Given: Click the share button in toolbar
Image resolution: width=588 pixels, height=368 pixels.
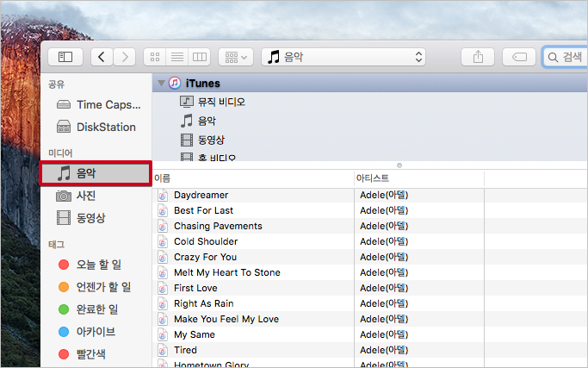Looking at the screenshot, I should point(478,57).
